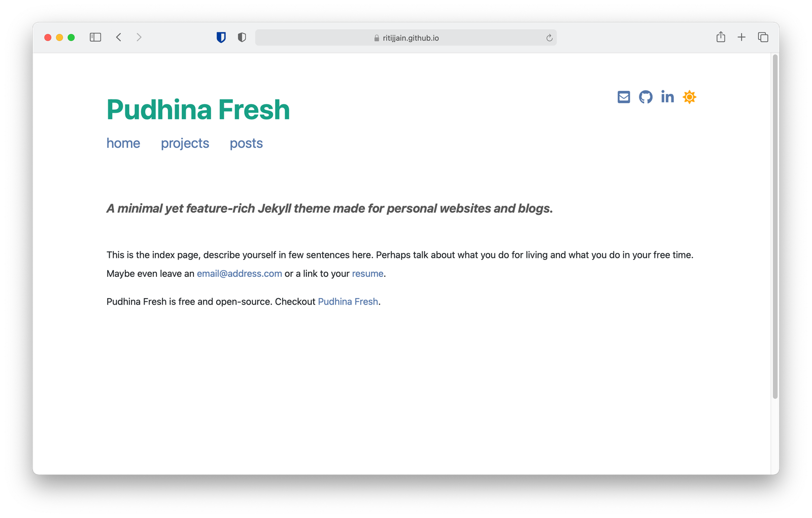Open the LinkedIn icon link
Viewport: 812px width, 518px height.
667,96
